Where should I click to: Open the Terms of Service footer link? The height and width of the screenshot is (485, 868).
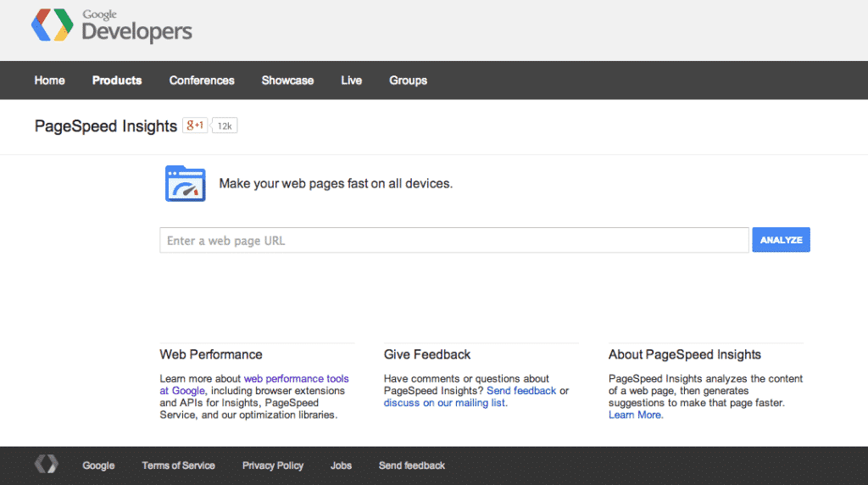coord(178,465)
